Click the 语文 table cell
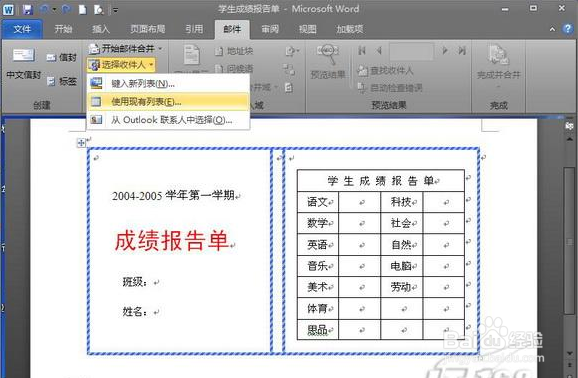Image resolution: width=578 pixels, height=378 pixels. pyautogui.click(x=318, y=202)
